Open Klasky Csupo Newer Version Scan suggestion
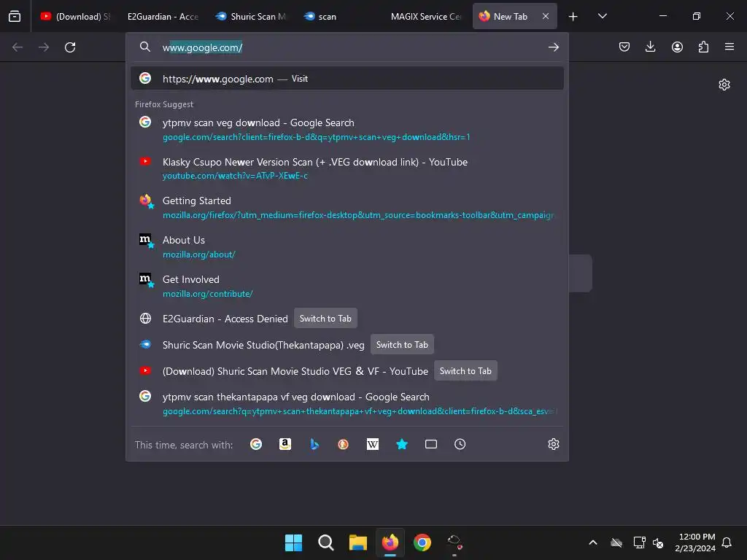The width and height of the screenshot is (747, 560). 347,168
